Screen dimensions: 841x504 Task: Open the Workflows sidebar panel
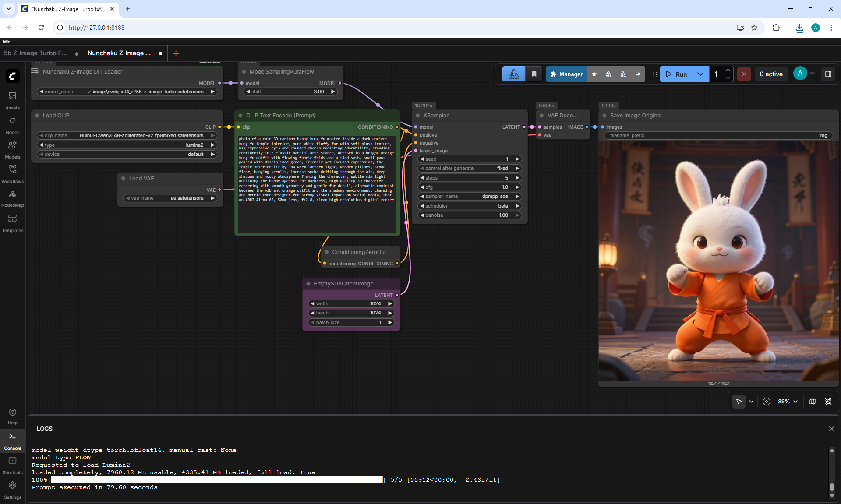tap(12, 174)
